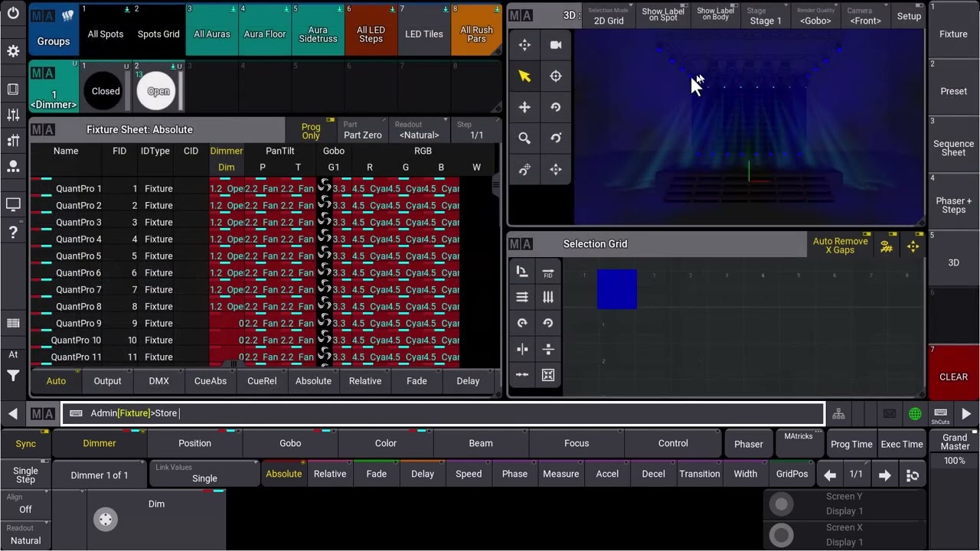This screenshot has width=980, height=551.
Task: Click the right play arrow after ShCuts
Action: pos(966,414)
